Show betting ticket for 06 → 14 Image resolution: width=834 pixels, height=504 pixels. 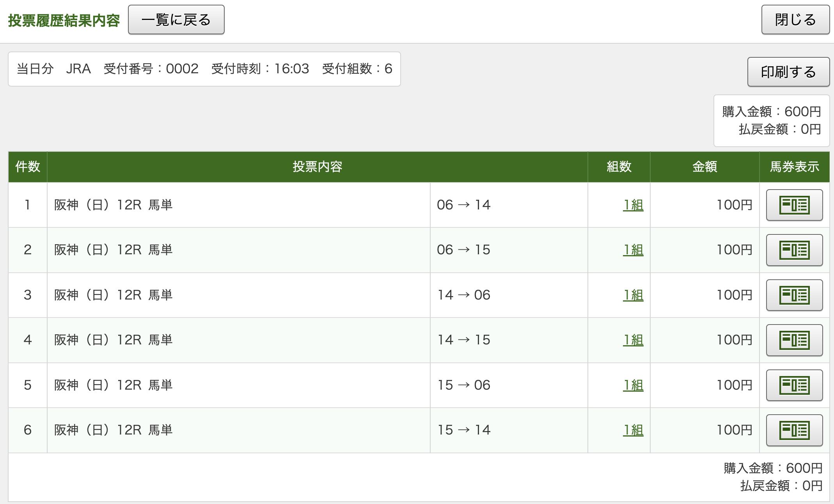(x=794, y=205)
